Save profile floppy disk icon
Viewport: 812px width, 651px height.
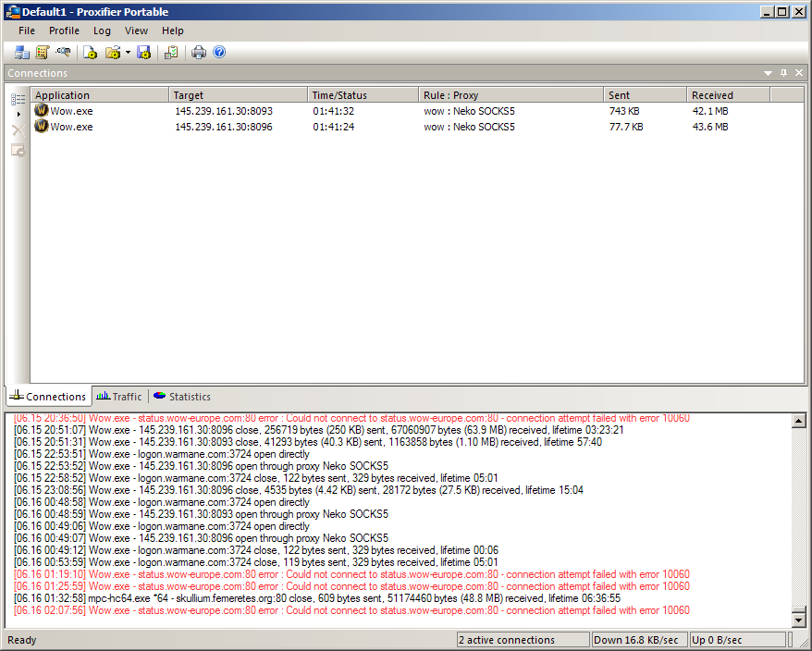(144, 53)
